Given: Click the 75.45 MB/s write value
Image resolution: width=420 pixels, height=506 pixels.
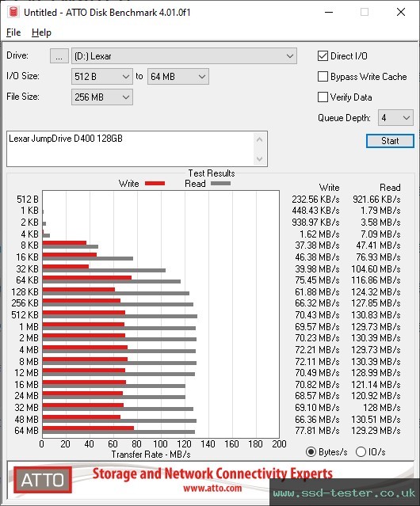Looking at the screenshot, I should click(x=317, y=280).
